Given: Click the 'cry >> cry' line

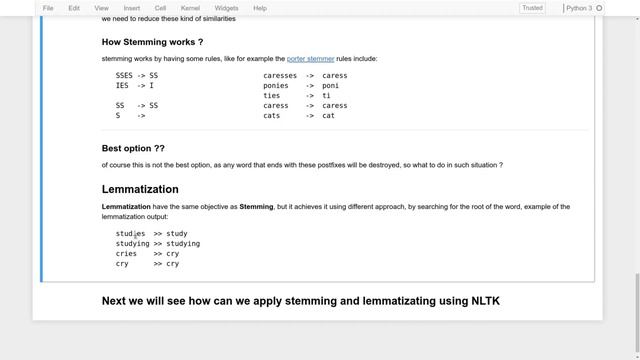Looking at the screenshot, I should point(147,264).
